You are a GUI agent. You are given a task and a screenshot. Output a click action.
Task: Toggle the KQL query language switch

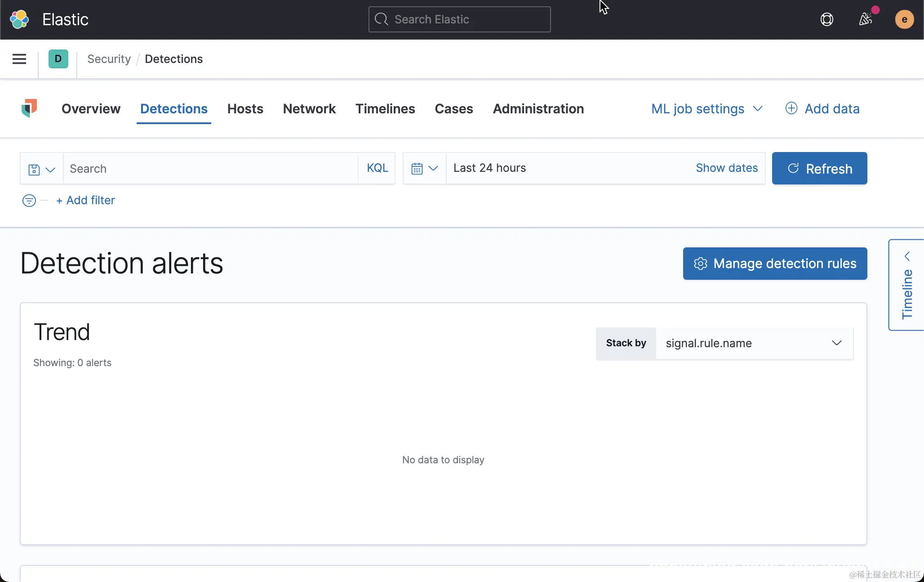coord(377,168)
